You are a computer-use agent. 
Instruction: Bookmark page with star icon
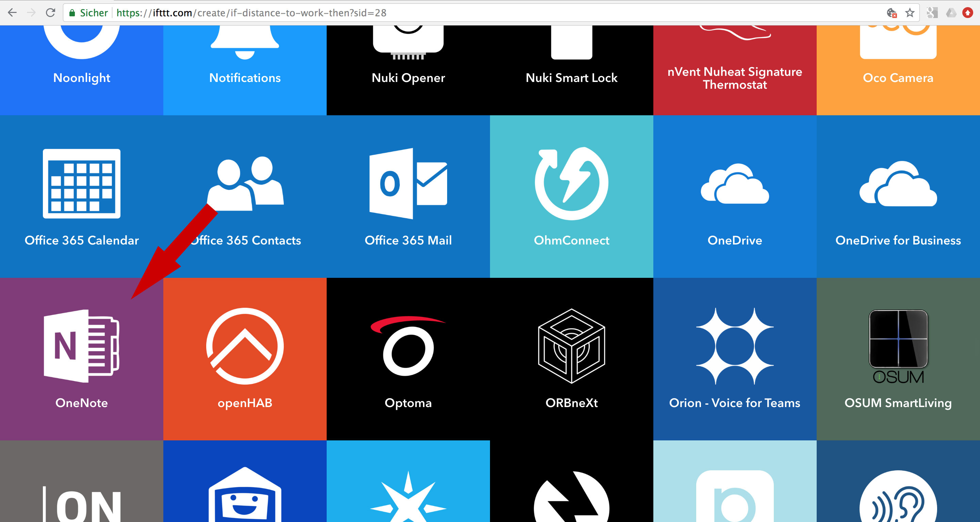(x=910, y=13)
